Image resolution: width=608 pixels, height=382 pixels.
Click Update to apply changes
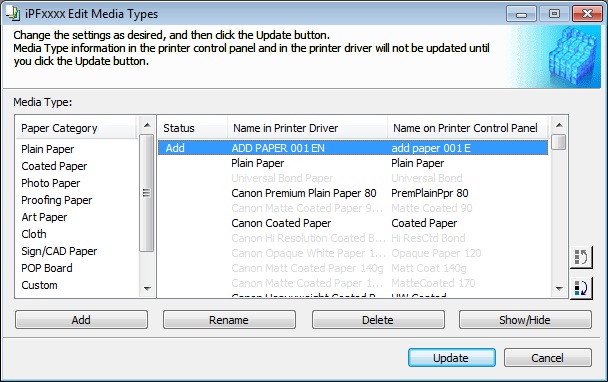[452, 358]
